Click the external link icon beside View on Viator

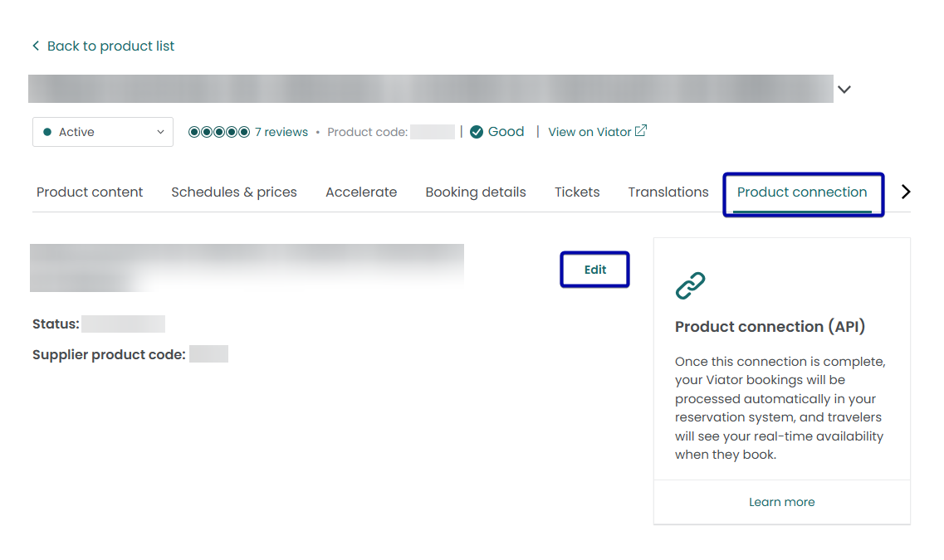tap(641, 131)
